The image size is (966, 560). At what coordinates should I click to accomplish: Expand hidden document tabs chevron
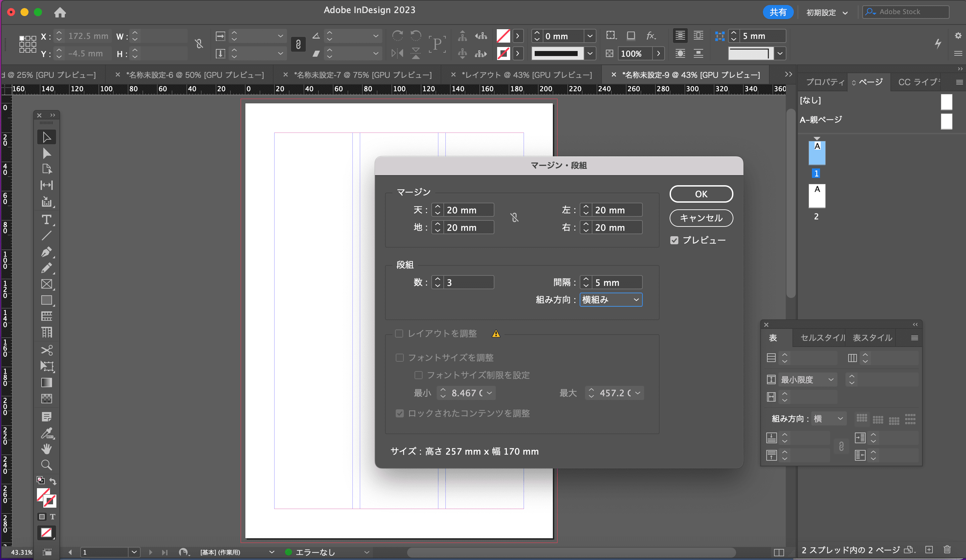tap(788, 74)
